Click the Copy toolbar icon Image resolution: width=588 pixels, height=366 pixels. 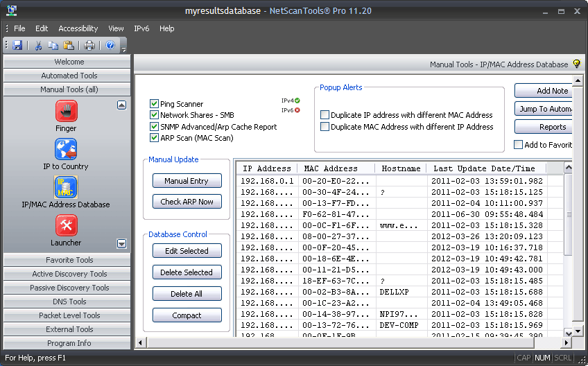53,45
